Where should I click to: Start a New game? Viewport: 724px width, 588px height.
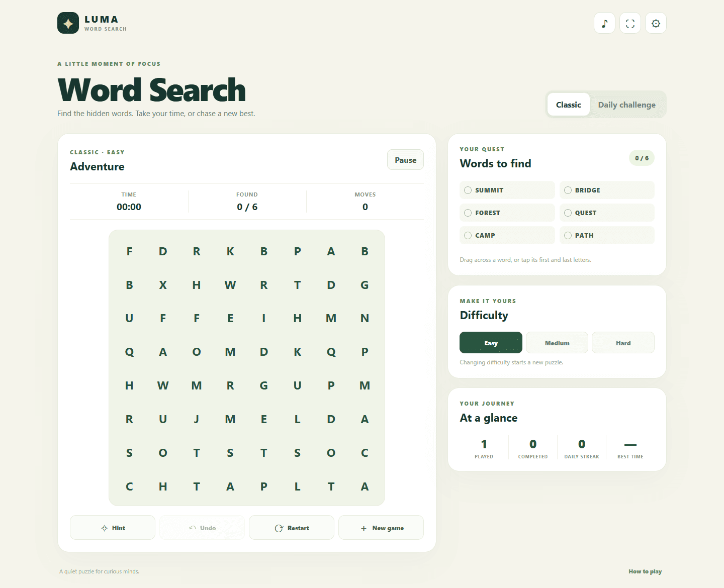pos(381,528)
